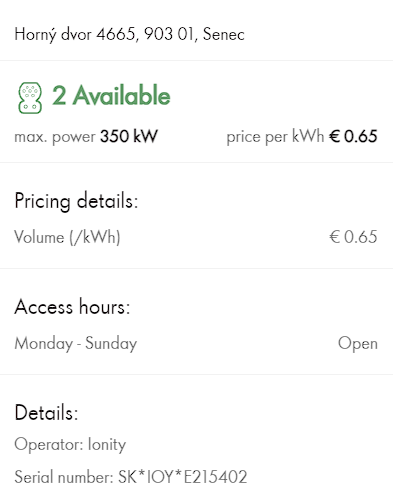
Task: Open the Access hours heading
Action: (72, 307)
